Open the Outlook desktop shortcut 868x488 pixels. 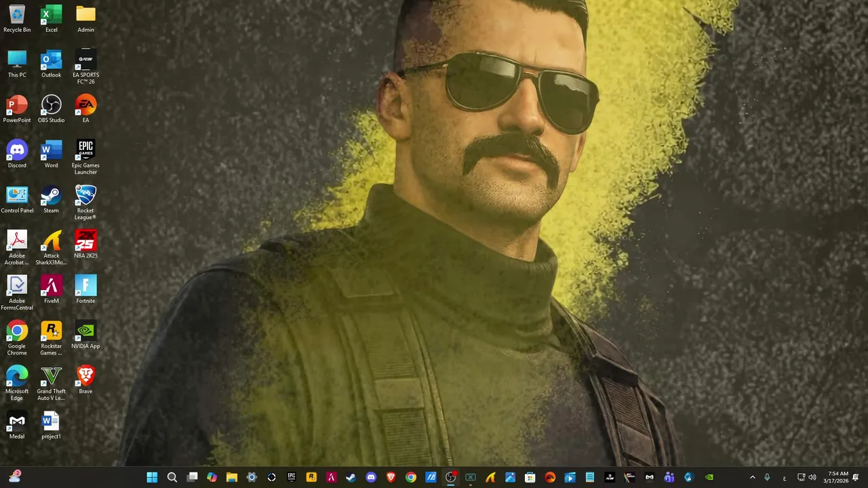tap(52, 64)
